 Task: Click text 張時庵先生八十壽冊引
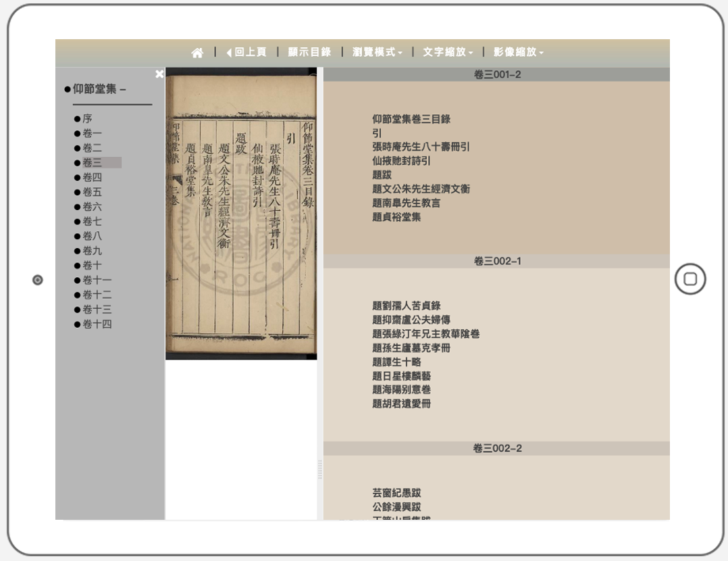click(x=421, y=147)
